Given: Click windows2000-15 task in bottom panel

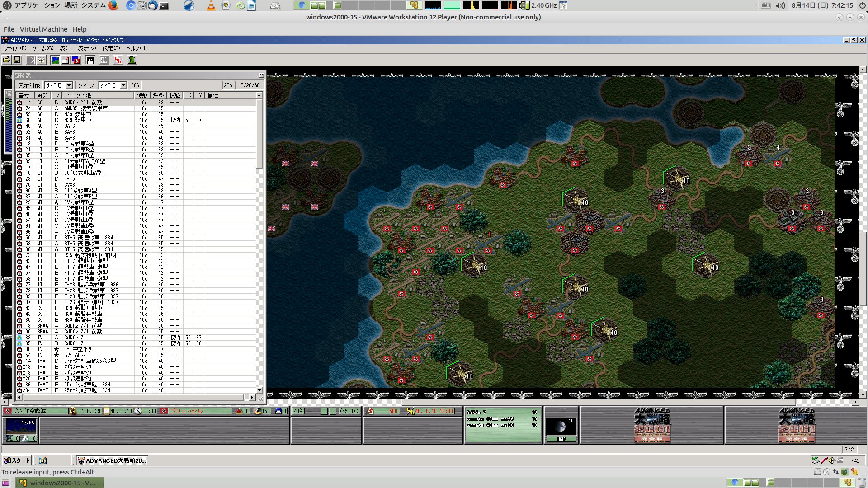Looking at the screenshot, I should 60,483.
